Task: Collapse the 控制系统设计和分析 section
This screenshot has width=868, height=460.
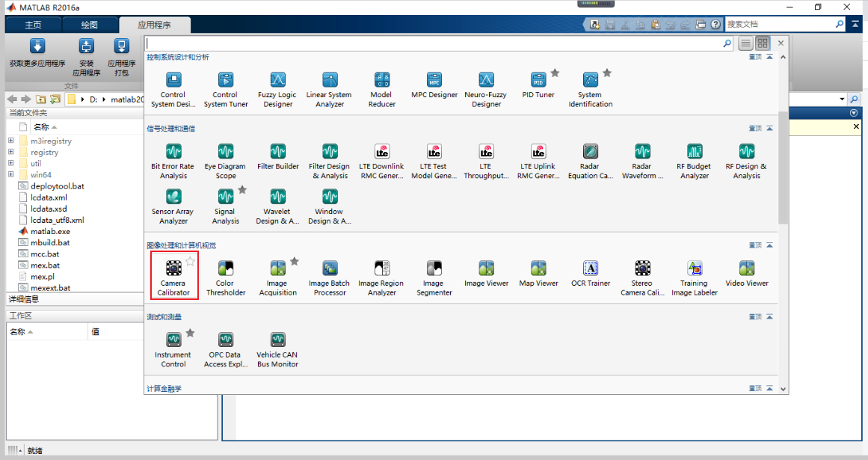Action: coord(769,57)
